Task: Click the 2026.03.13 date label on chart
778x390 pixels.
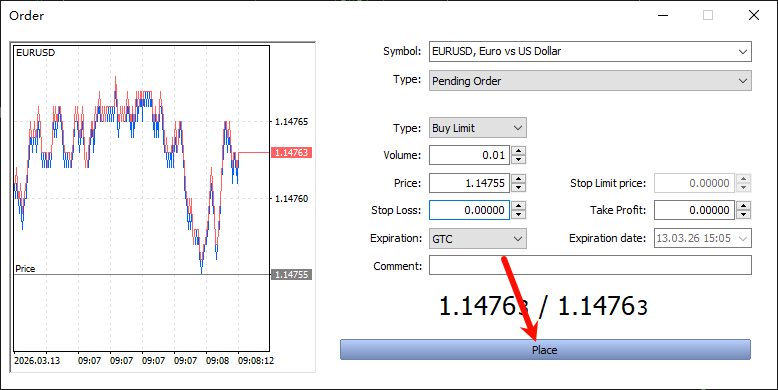Action: [37, 360]
